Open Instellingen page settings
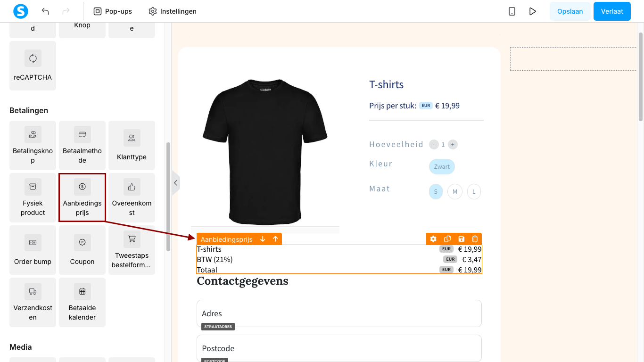 (x=173, y=11)
